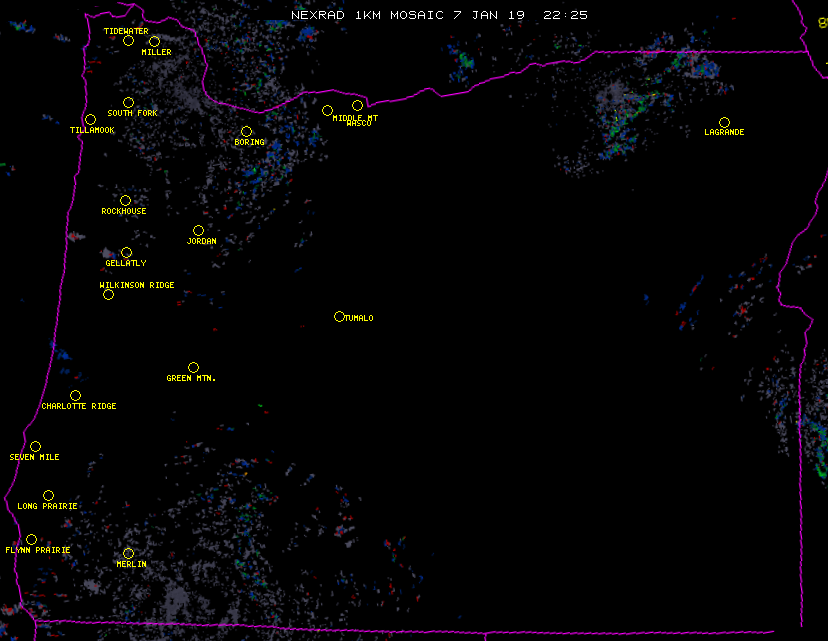Select the Tillamook station circle on the coast
Screen dimensions: 828x641
point(90,120)
